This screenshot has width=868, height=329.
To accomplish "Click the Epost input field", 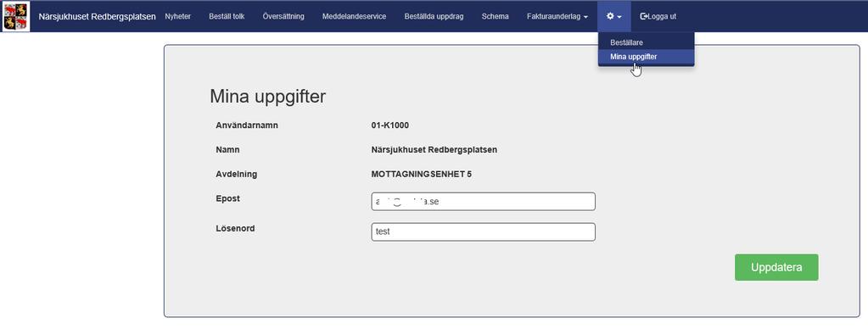I will [484, 201].
